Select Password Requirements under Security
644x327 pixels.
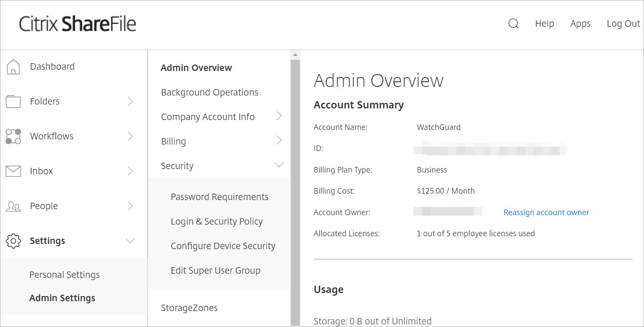tap(219, 196)
